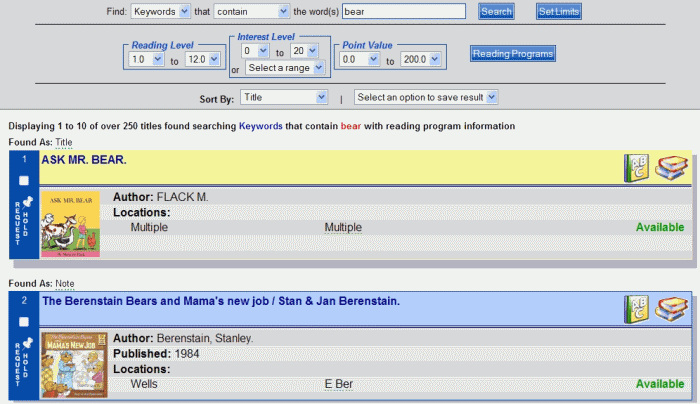
Task: Expand the Sort By Title dropdown
Action: [284, 97]
